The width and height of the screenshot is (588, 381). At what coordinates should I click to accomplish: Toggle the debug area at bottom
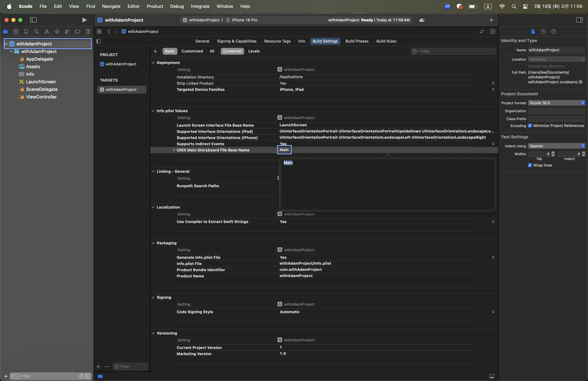click(492, 376)
